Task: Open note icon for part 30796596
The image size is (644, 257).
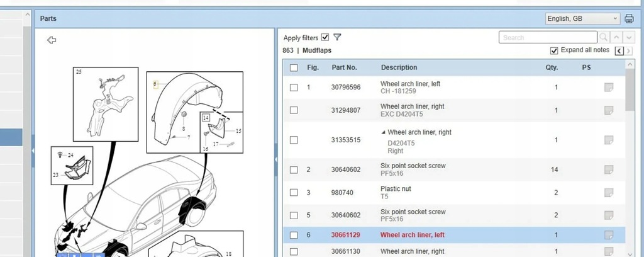Action: (609, 87)
